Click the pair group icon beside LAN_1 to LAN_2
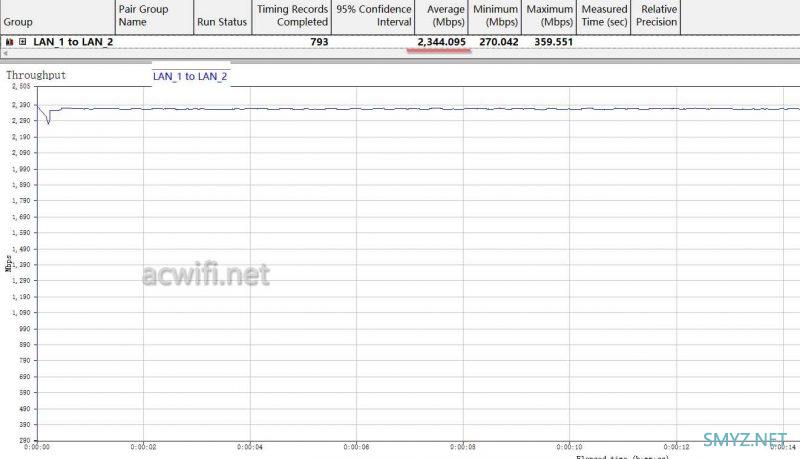The height and width of the screenshot is (459, 800). tap(9, 42)
